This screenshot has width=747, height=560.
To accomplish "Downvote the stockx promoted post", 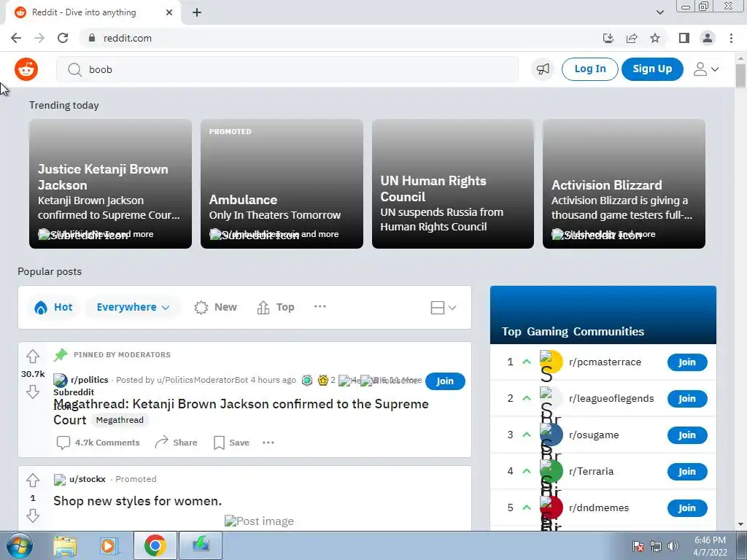I will click(x=33, y=516).
